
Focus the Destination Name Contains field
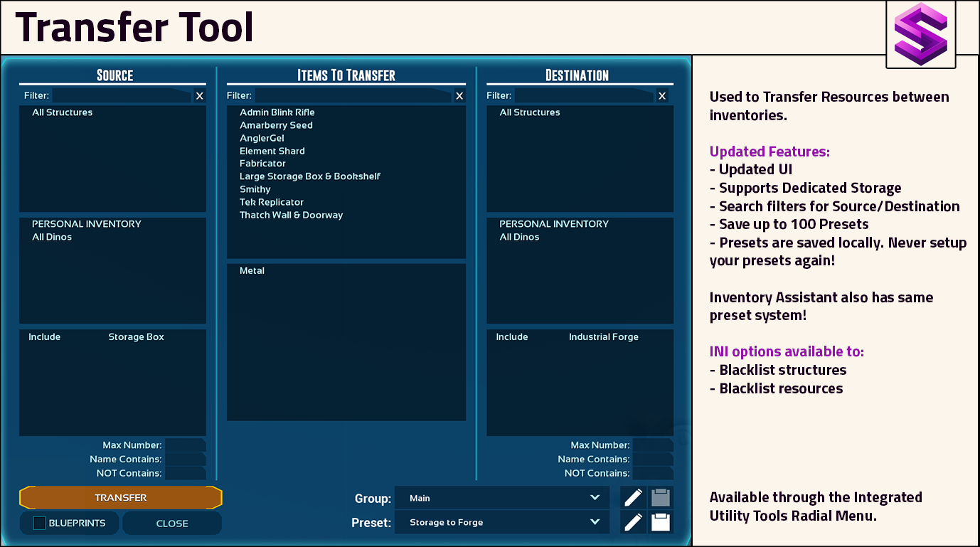(x=652, y=460)
